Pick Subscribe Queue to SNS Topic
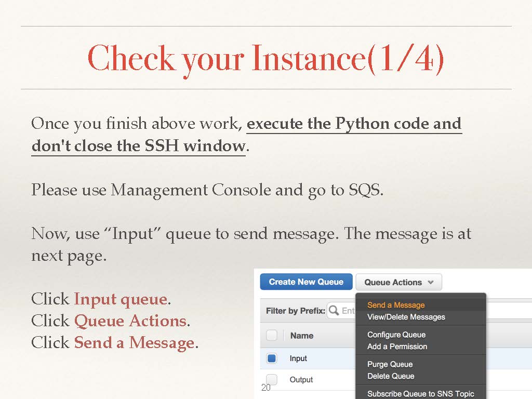Screen dimensions: 532x399 point(420,394)
